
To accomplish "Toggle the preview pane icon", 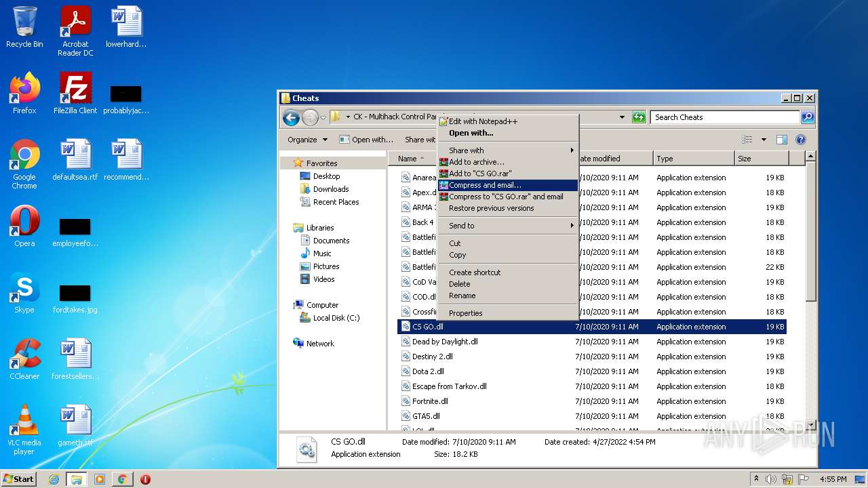I will pyautogui.click(x=782, y=140).
